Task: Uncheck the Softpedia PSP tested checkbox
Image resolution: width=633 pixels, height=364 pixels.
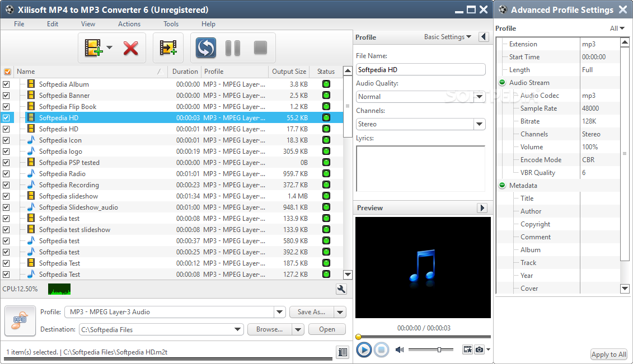Action: [x=6, y=163]
